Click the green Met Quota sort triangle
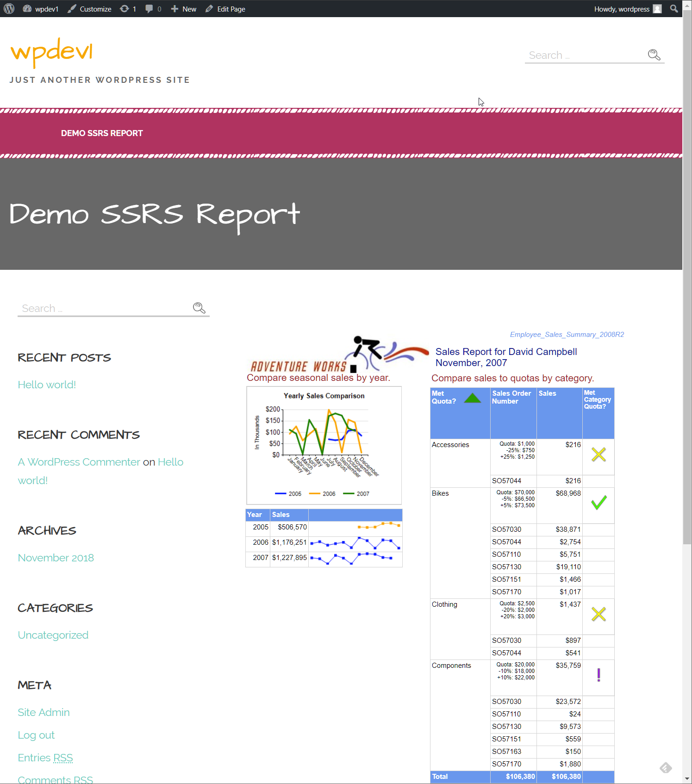The width and height of the screenshot is (692, 784). pos(472,398)
